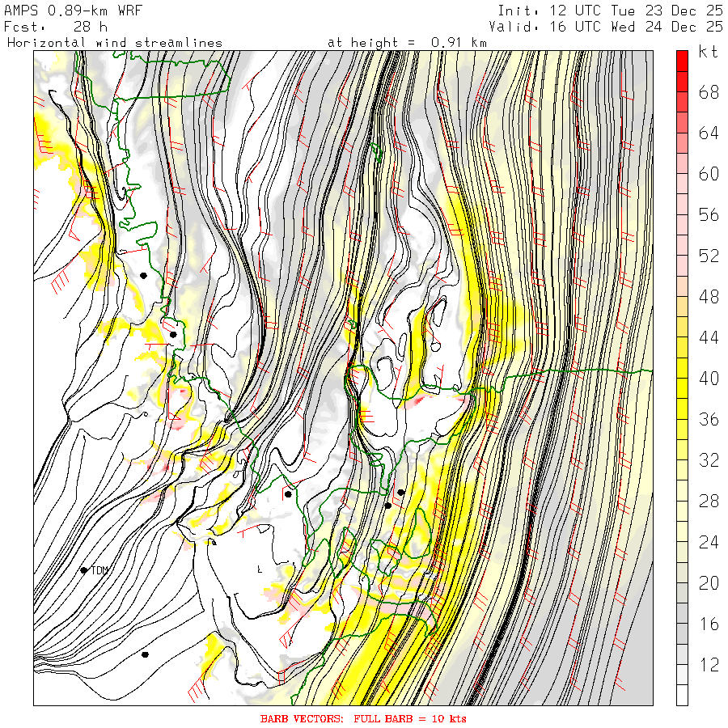This screenshot has width=728, height=728.
Task: Click the '48' label on the colorbar
Action: point(709,296)
